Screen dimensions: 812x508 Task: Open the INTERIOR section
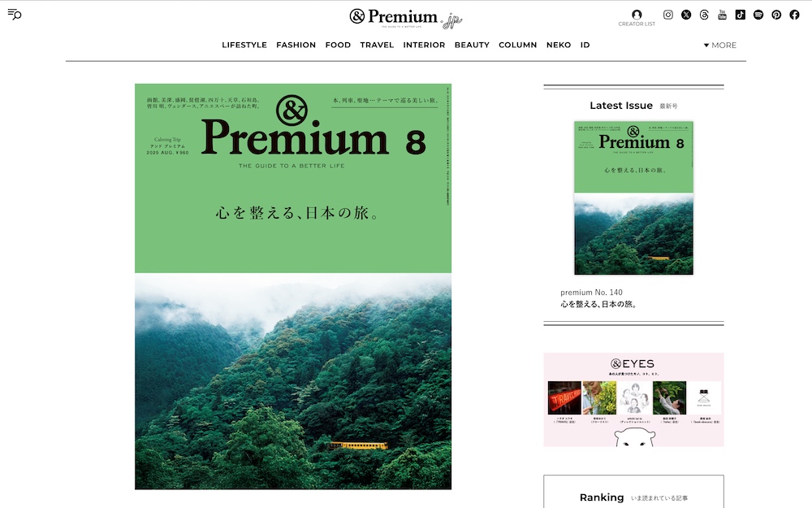coord(424,45)
